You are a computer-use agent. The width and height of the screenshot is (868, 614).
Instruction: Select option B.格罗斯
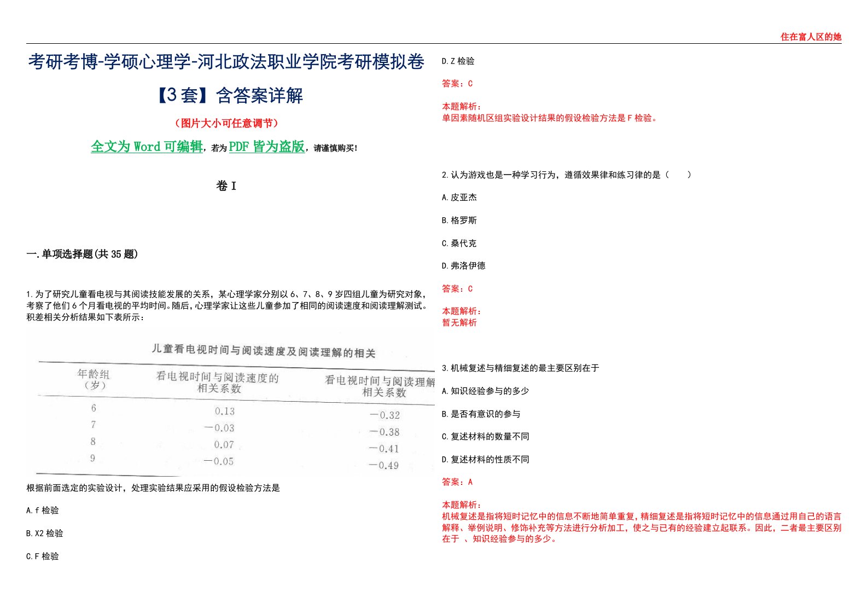tap(459, 221)
